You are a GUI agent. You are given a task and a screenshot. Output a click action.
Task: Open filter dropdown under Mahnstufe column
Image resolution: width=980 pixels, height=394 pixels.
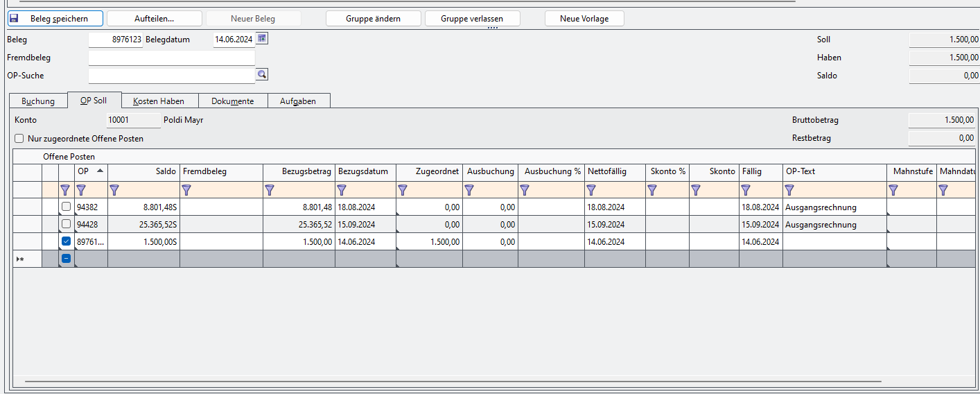point(893,189)
